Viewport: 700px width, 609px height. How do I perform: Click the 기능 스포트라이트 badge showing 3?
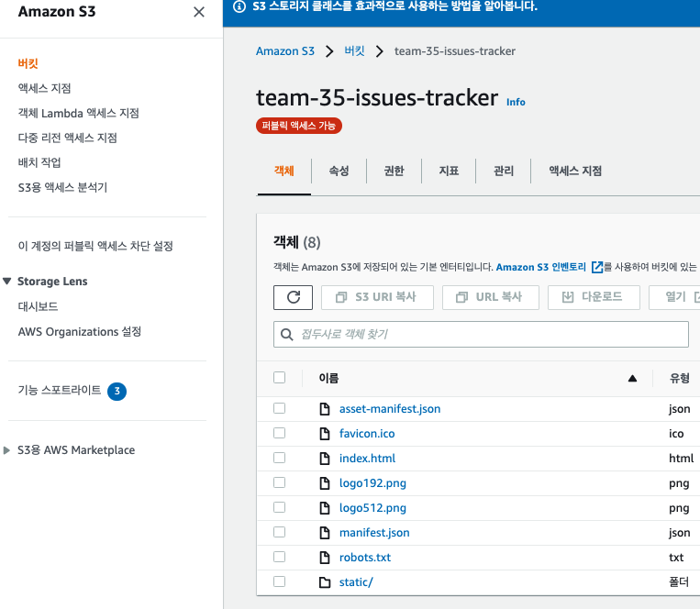(117, 392)
